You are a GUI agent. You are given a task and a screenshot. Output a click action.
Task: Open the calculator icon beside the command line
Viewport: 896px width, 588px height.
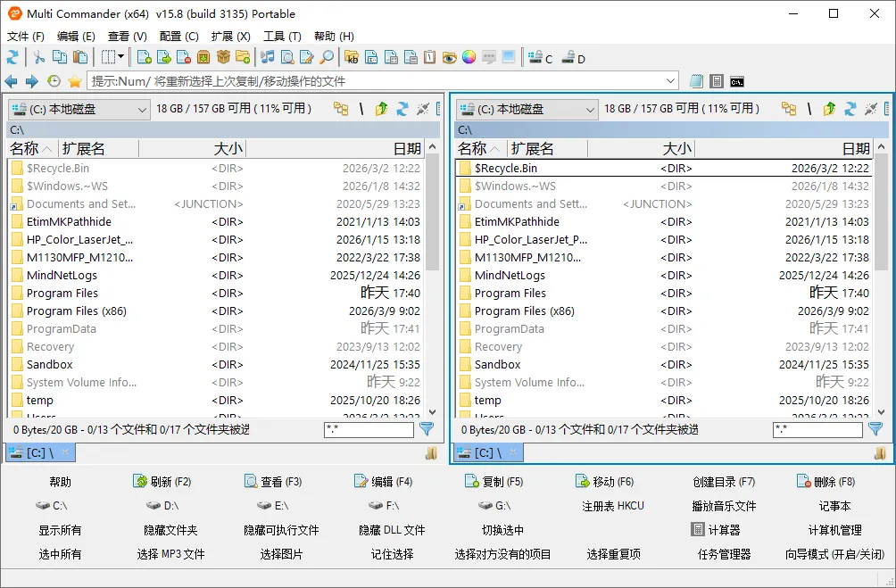pos(716,81)
